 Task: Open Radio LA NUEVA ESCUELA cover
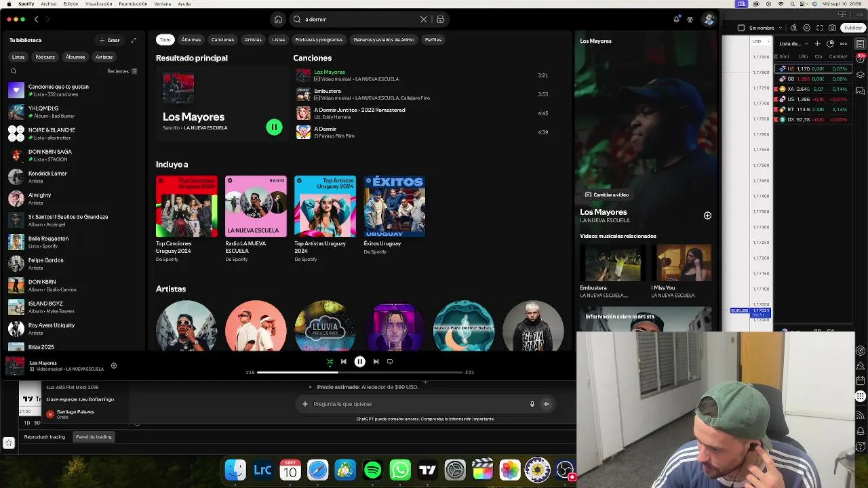pos(256,206)
